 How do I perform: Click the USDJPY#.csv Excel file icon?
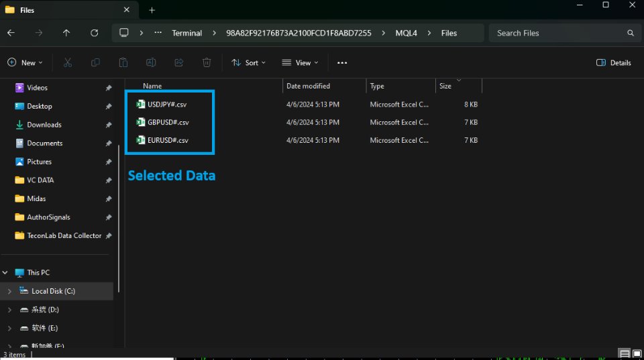click(140, 105)
